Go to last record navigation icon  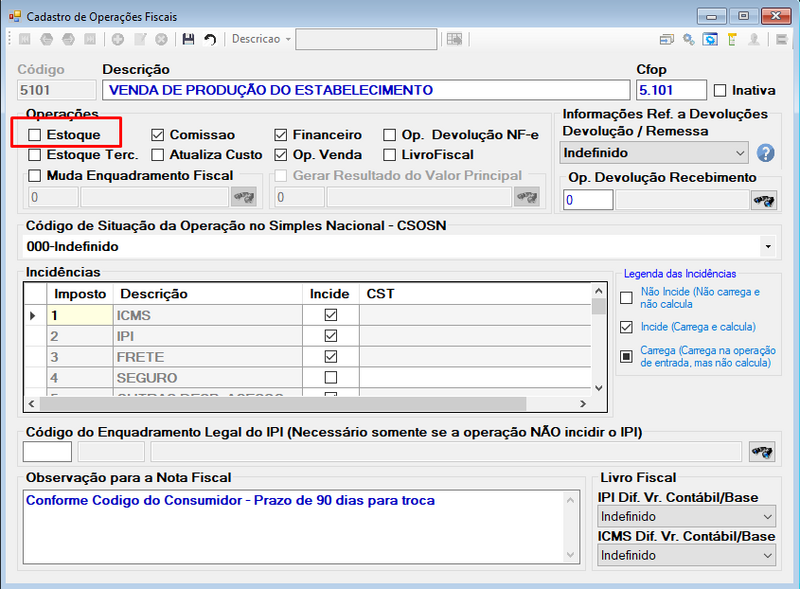coord(90,39)
